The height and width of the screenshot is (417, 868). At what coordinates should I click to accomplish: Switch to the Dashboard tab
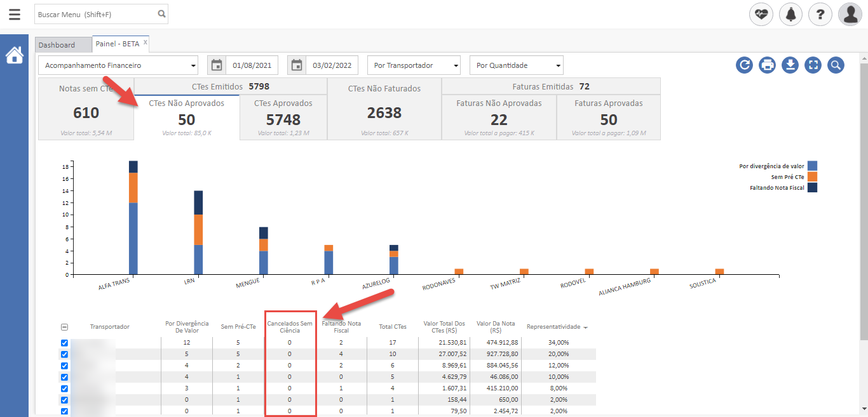tap(57, 45)
